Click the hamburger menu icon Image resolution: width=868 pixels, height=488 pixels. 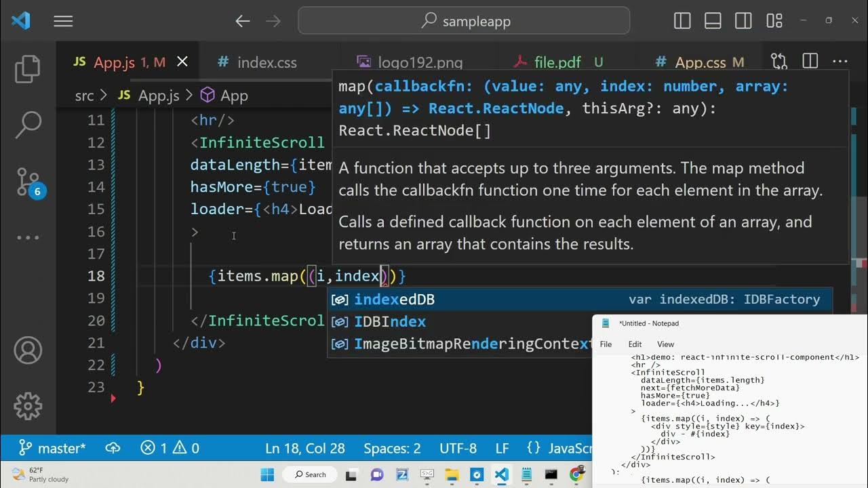63,22
